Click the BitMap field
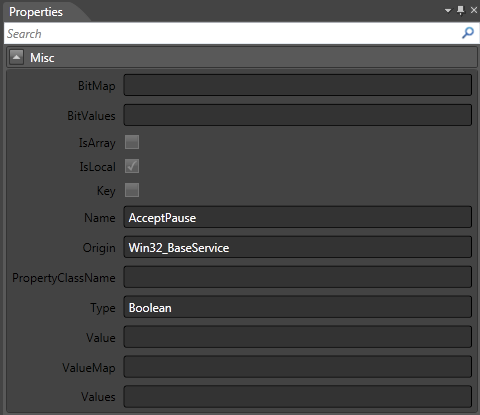 [x=298, y=85]
